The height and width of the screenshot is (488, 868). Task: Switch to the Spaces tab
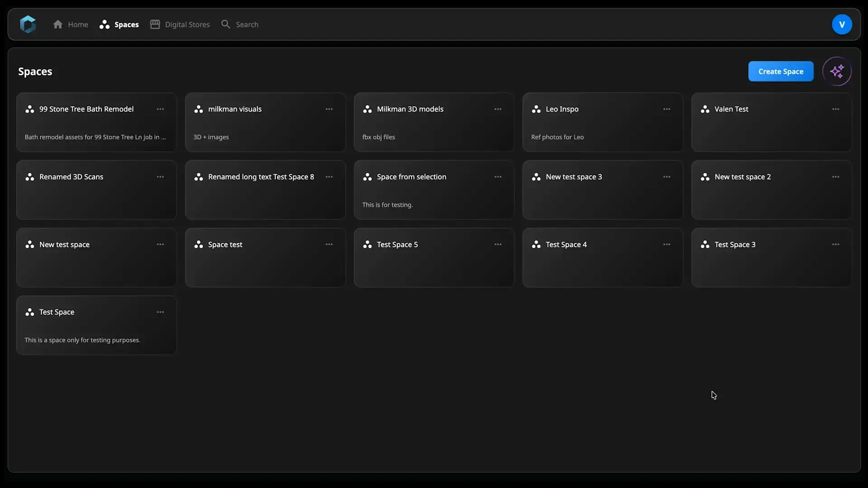click(x=119, y=24)
